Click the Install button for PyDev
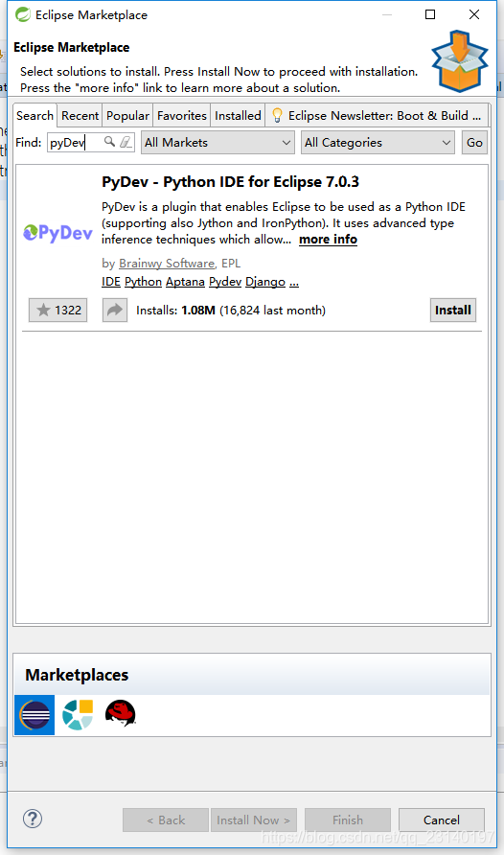This screenshot has width=504, height=855. click(453, 311)
